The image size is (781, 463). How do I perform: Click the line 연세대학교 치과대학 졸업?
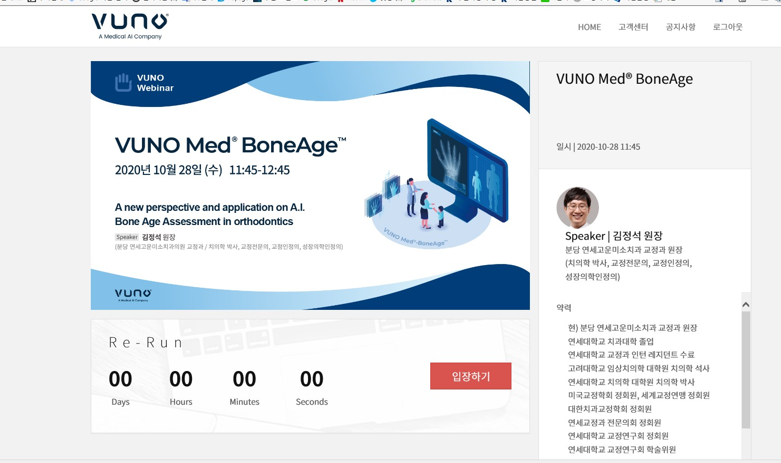[x=611, y=341]
